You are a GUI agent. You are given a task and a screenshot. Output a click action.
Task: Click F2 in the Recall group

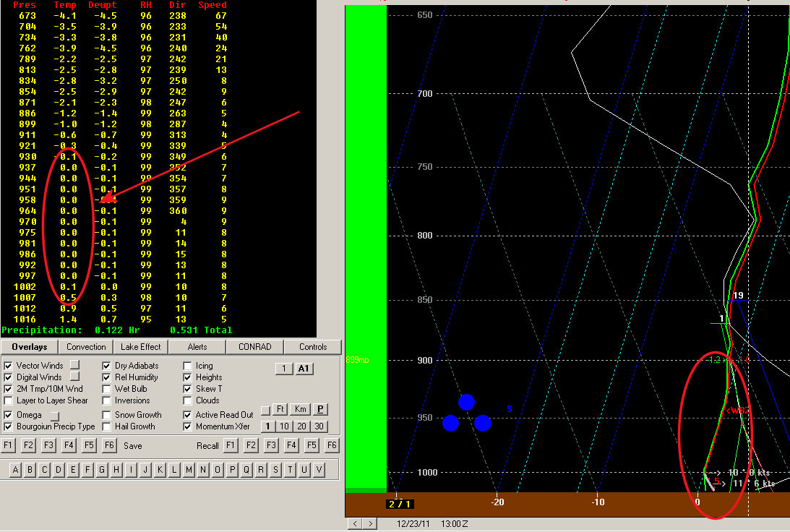click(251, 445)
